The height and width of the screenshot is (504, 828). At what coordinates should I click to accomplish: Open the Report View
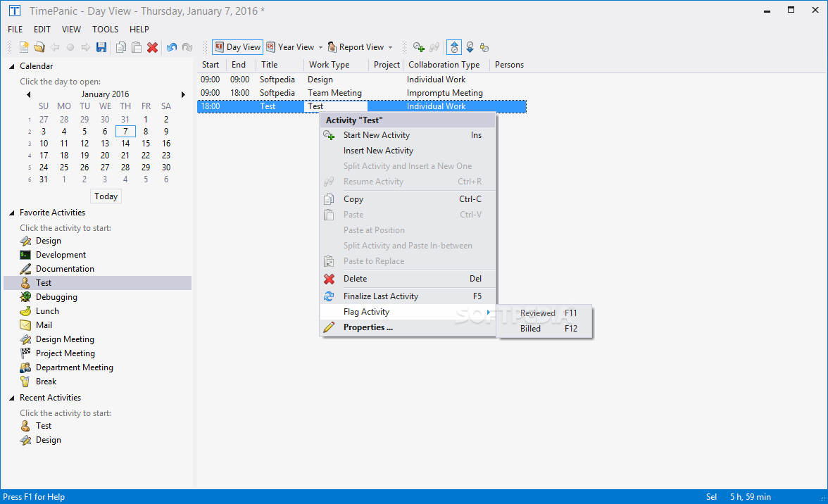(x=356, y=47)
